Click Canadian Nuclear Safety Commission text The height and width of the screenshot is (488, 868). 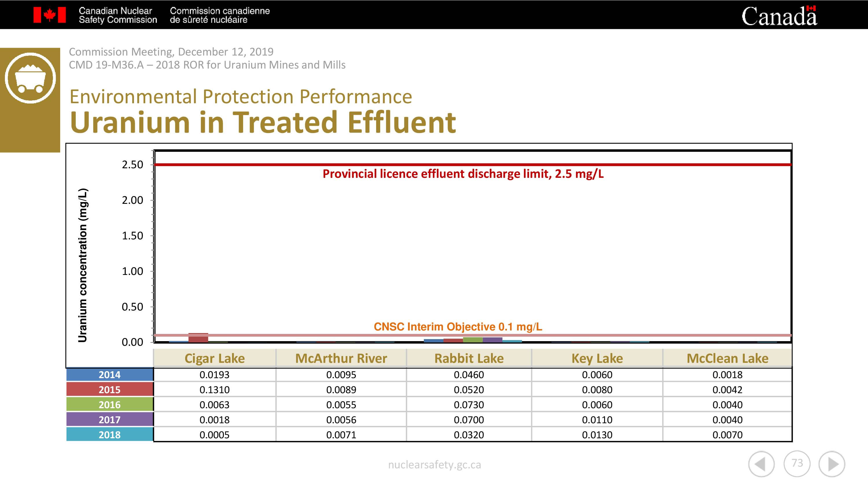(x=118, y=16)
